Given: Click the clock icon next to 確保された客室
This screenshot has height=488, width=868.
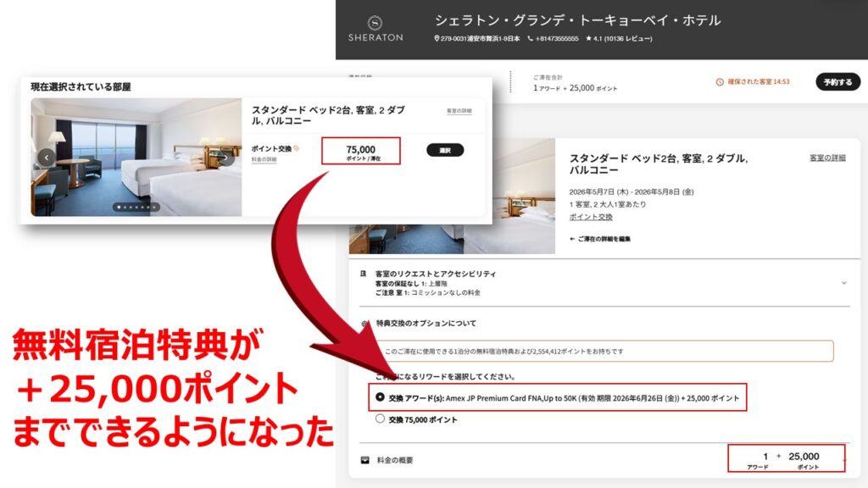Looking at the screenshot, I should pos(720,82).
